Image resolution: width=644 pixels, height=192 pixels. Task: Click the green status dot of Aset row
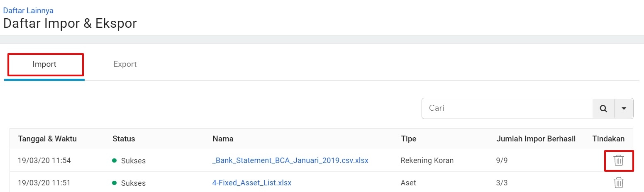(114, 183)
